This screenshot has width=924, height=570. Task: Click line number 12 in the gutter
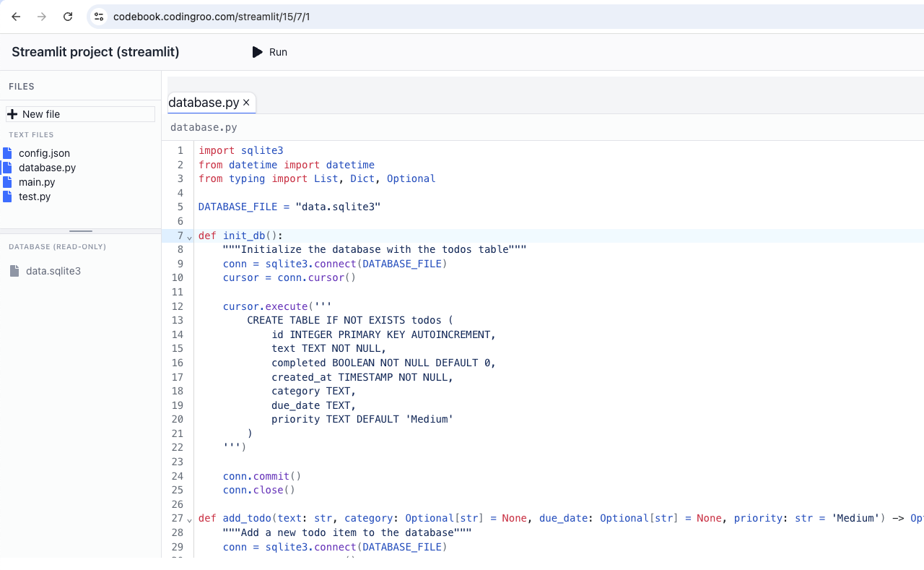coord(178,306)
